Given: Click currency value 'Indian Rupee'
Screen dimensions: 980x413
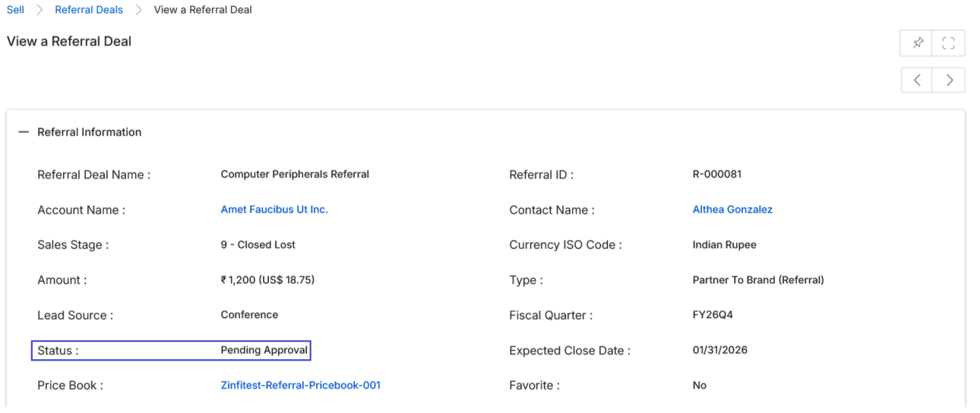Looking at the screenshot, I should pyautogui.click(x=725, y=245).
